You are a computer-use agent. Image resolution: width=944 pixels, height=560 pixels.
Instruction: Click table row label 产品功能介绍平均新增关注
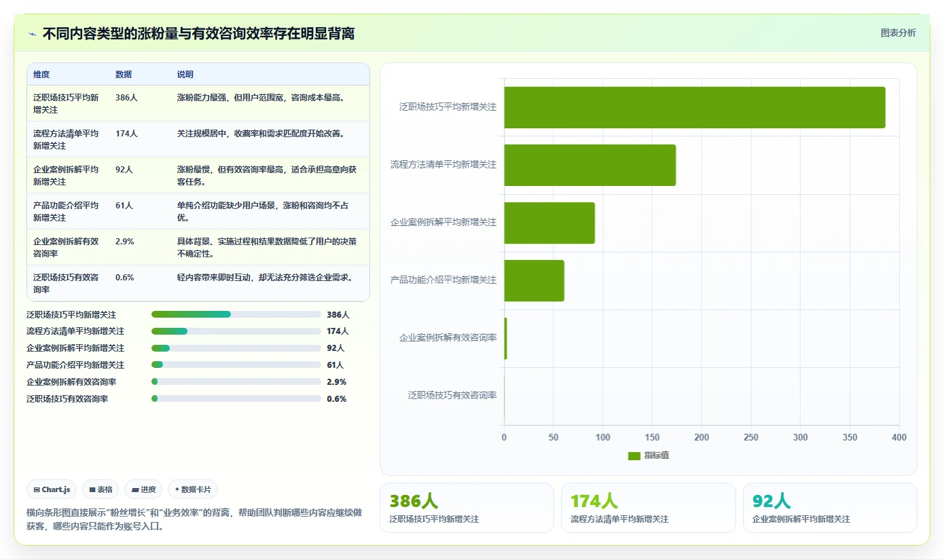click(x=66, y=211)
